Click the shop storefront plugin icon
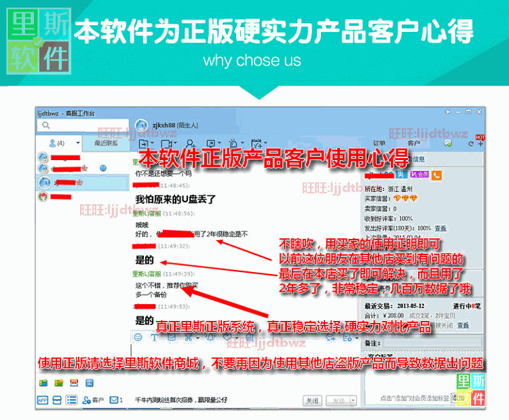This screenshot has height=420, width=509. 74,383
